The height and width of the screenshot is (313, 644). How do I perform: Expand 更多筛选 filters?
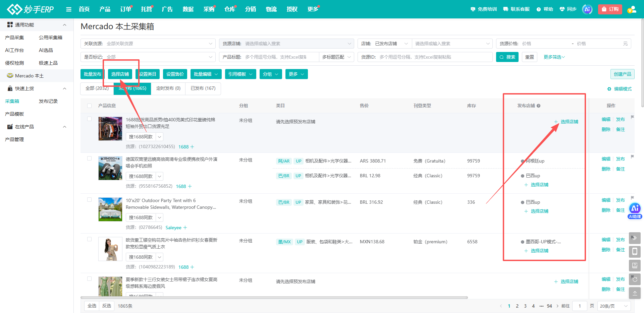point(554,57)
